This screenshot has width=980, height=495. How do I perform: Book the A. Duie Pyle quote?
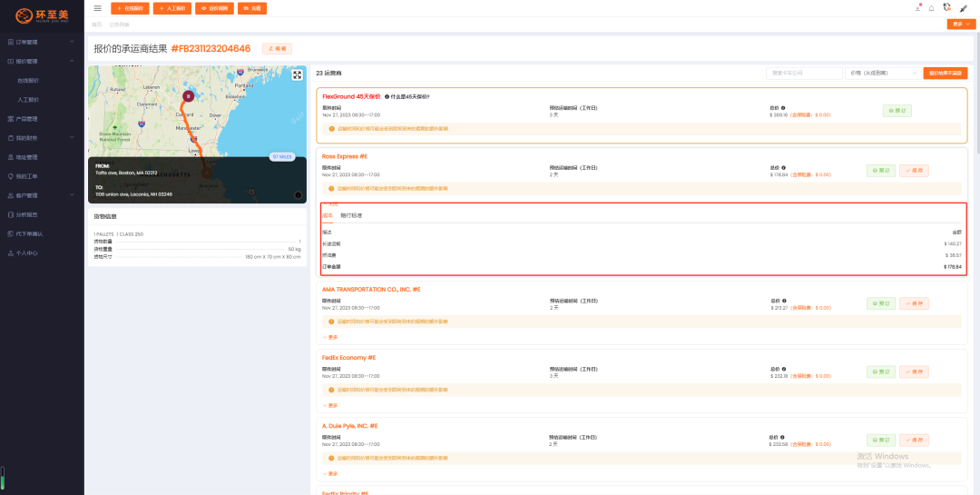click(x=881, y=440)
